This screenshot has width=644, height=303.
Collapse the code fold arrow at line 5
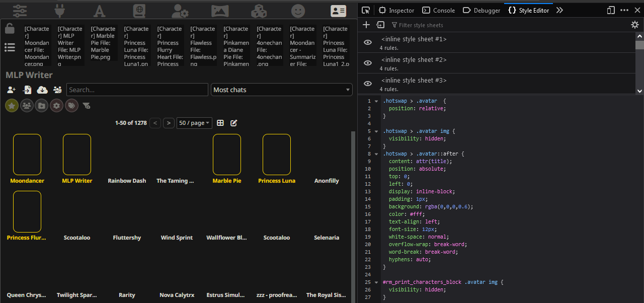376,131
